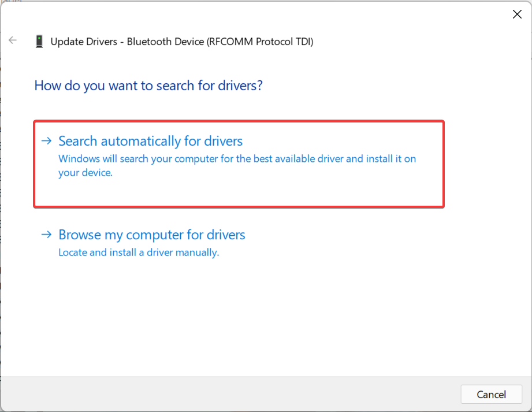The height and width of the screenshot is (412, 532).
Task: Click the back arrow in dialog header
Action: coord(13,40)
